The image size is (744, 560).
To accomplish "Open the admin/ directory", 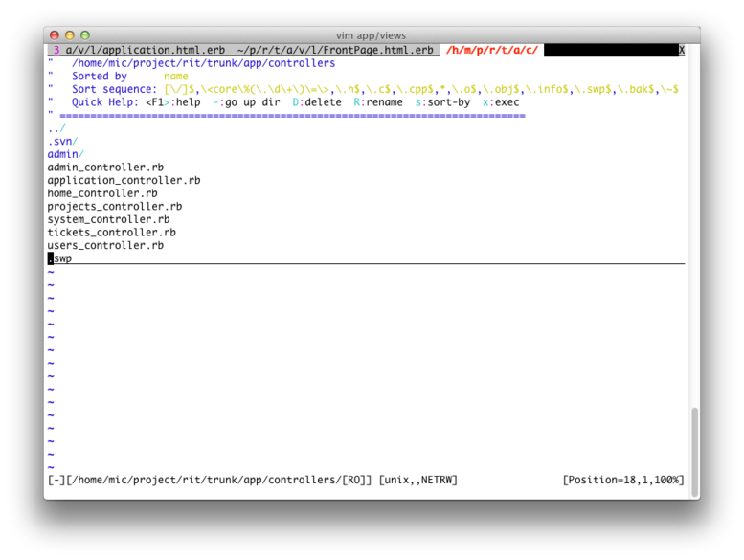I will pos(65,154).
